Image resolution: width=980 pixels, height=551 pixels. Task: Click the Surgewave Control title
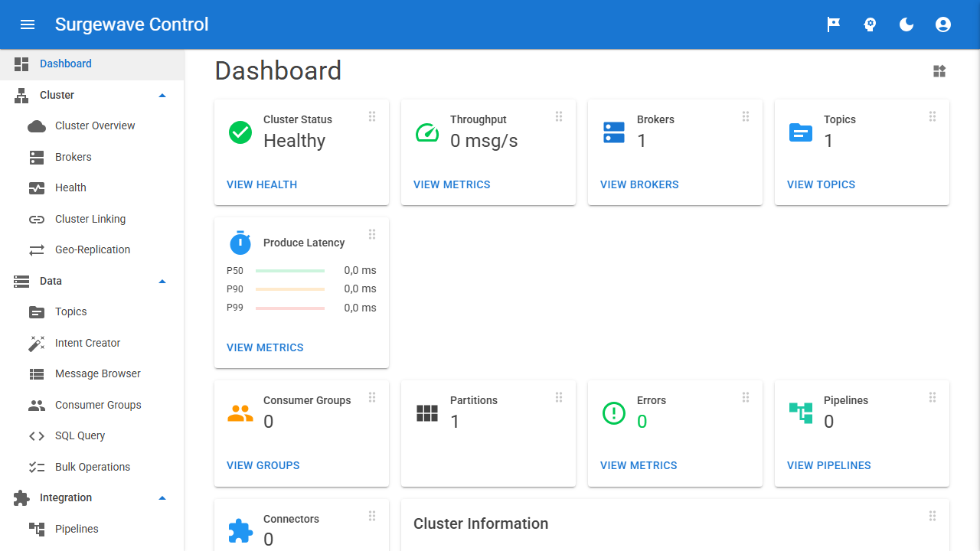click(132, 24)
